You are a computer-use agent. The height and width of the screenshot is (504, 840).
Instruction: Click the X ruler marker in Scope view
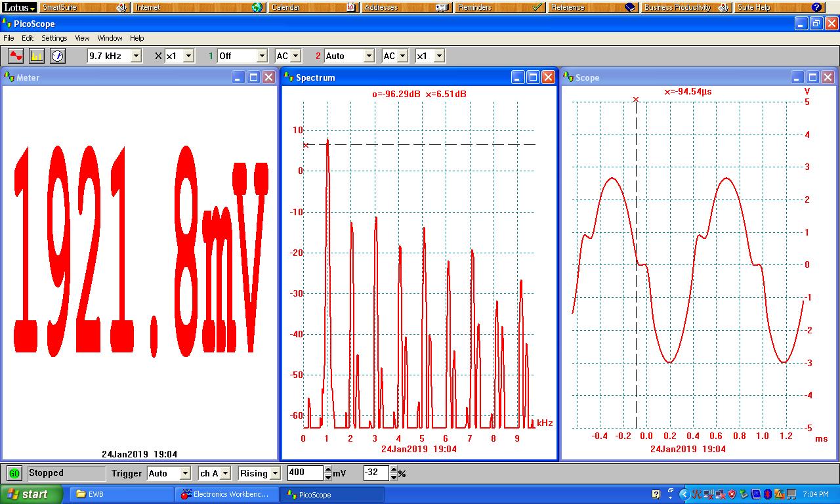point(635,100)
